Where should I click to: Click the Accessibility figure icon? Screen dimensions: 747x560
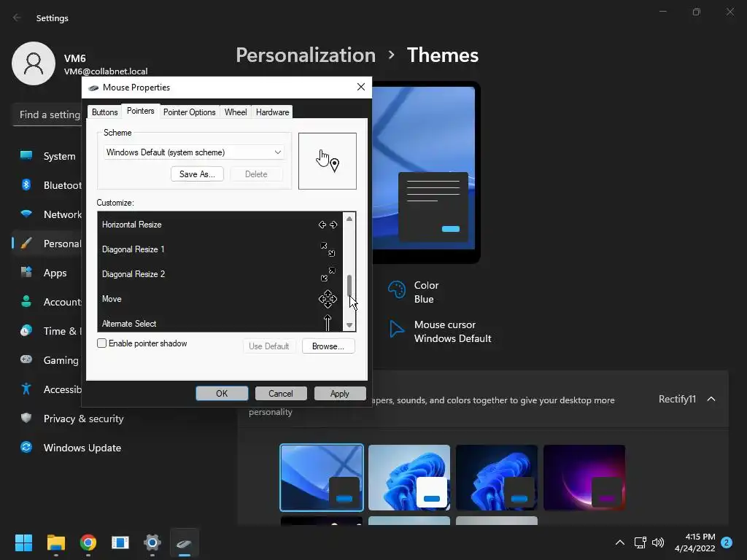(26, 389)
